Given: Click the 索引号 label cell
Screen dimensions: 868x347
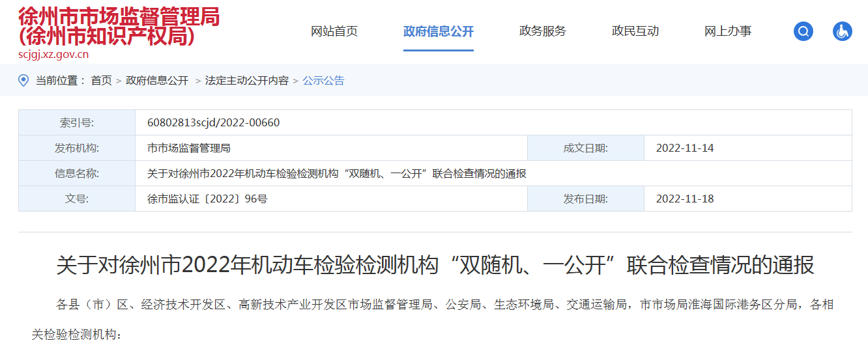Looking at the screenshot, I should coord(77,122).
